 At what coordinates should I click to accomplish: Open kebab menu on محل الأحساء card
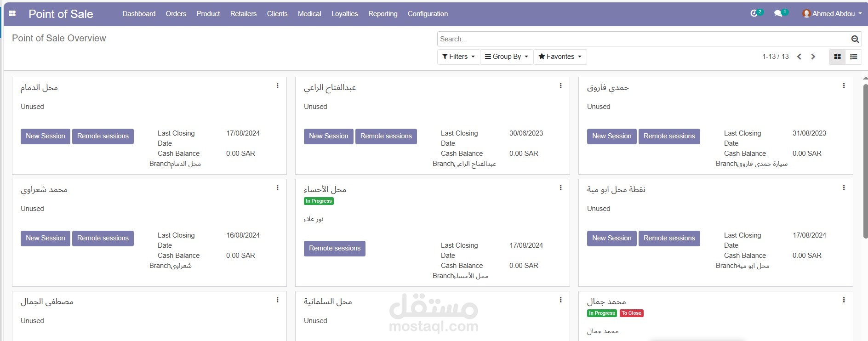(x=560, y=188)
